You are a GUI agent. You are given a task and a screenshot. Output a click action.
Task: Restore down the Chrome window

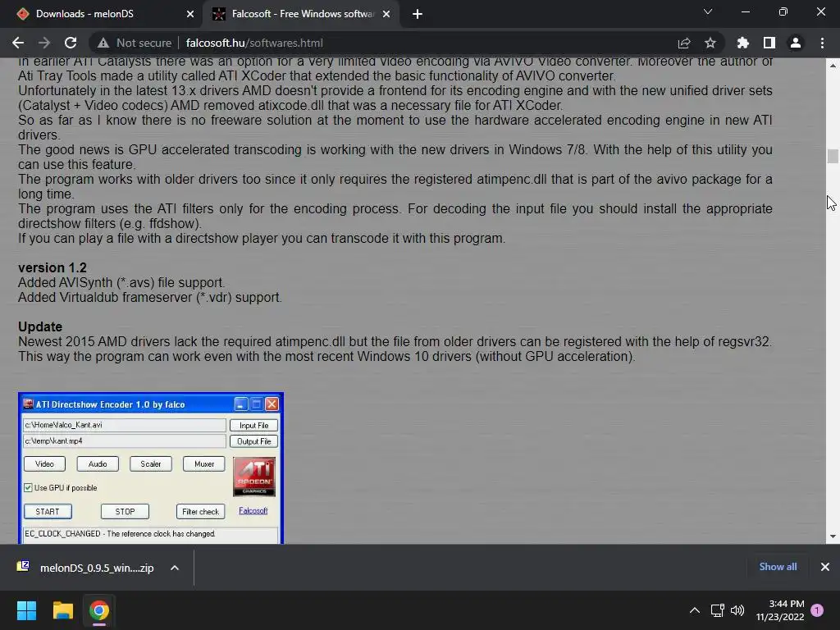click(x=783, y=11)
